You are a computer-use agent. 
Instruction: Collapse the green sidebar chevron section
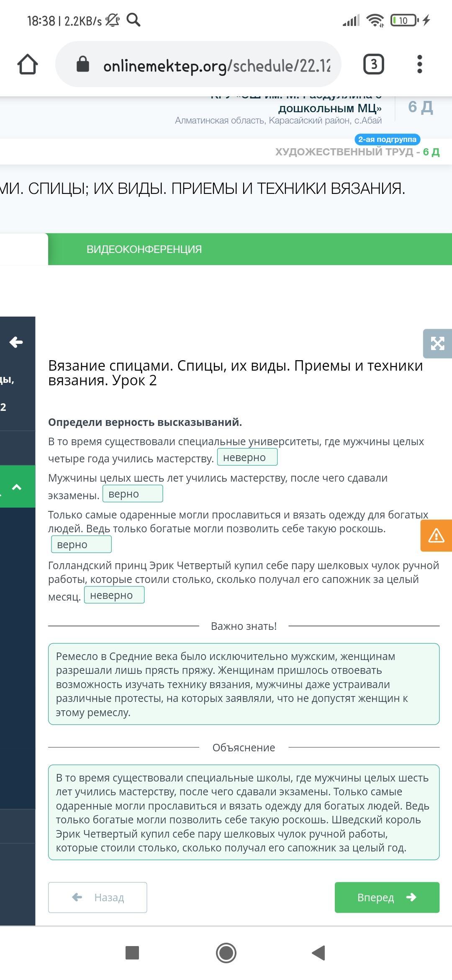pyautogui.click(x=17, y=487)
